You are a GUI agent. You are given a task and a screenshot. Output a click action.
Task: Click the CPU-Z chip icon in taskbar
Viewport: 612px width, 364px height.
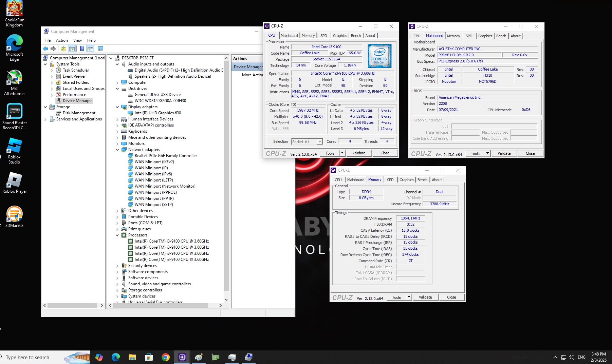[x=182, y=357]
